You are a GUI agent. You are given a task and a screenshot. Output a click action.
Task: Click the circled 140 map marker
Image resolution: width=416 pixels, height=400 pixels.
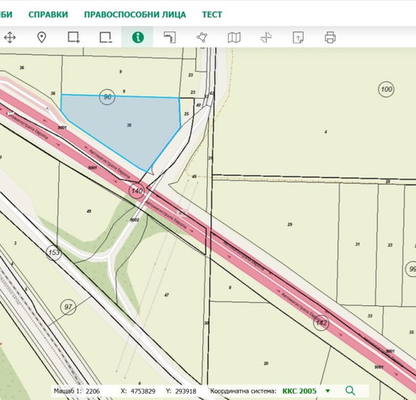[x=137, y=191]
